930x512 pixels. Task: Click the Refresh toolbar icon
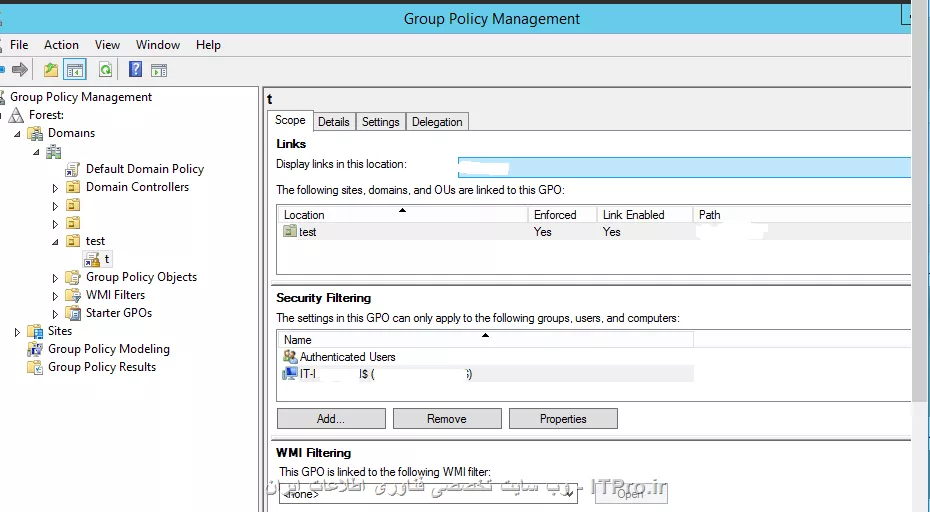pyautogui.click(x=106, y=70)
